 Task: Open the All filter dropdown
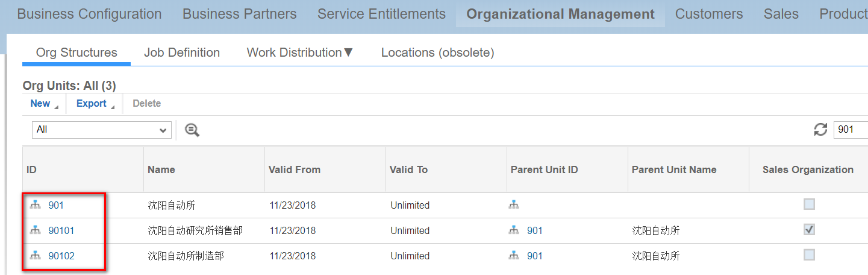102,130
